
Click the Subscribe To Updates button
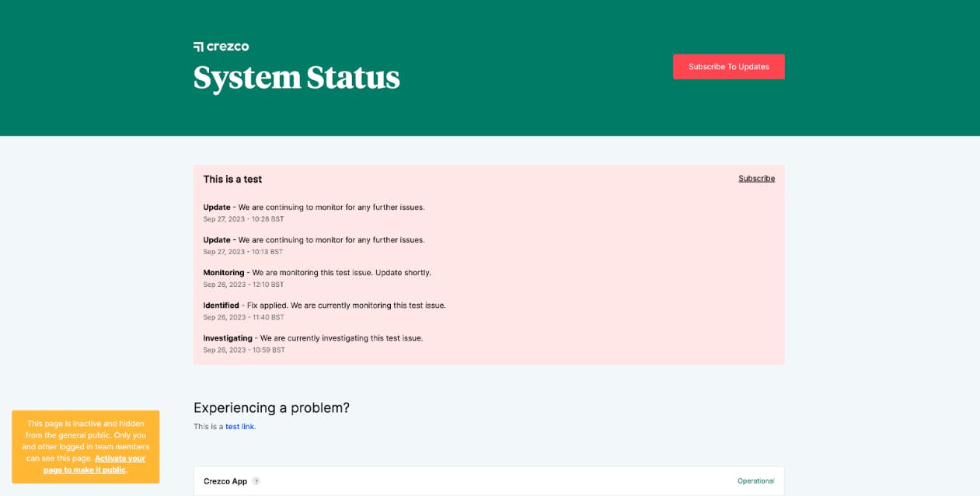(728, 66)
